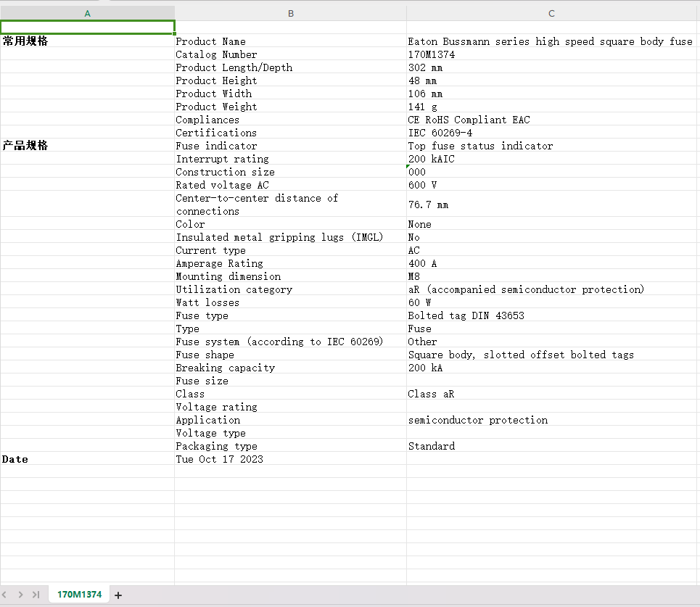The width and height of the screenshot is (700, 607).
Task: Go to next sheet using right arrow
Action: pyautogui.click(x=20, y=595)
